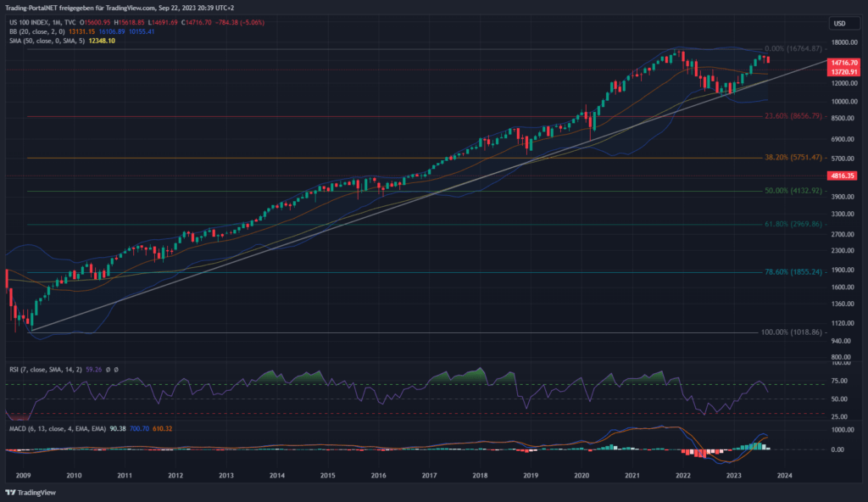
Task: Click the 1000.00 tick on MACD axis
Action: click(842, 430)
